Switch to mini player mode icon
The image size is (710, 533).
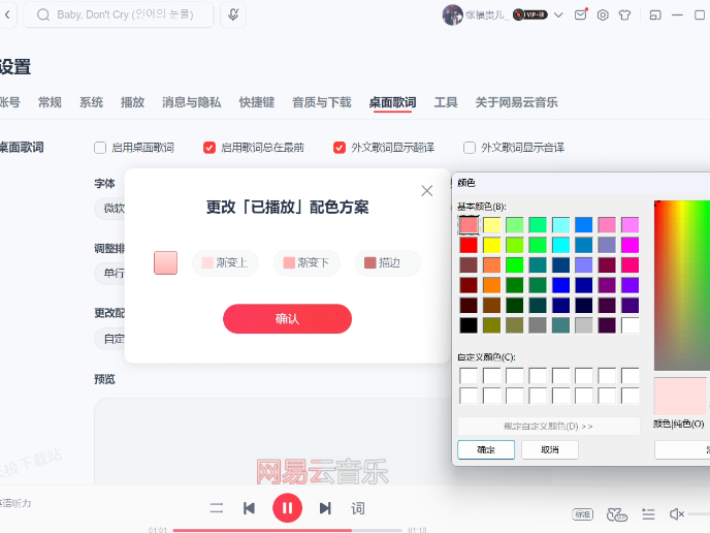point(655,15)
